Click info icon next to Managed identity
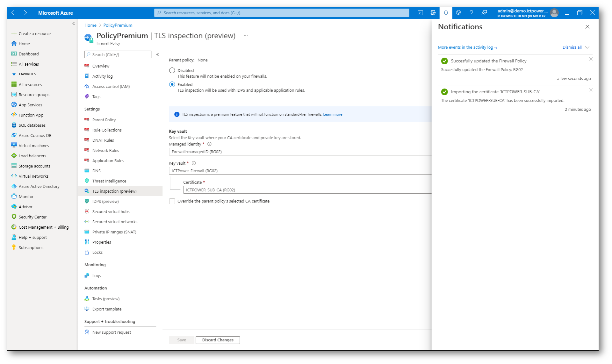 [209, 144]
